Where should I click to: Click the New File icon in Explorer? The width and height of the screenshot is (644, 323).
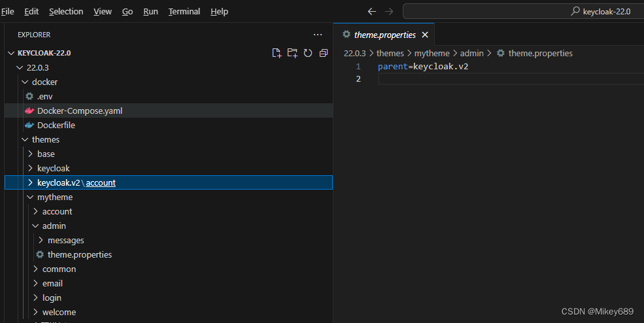277,53
